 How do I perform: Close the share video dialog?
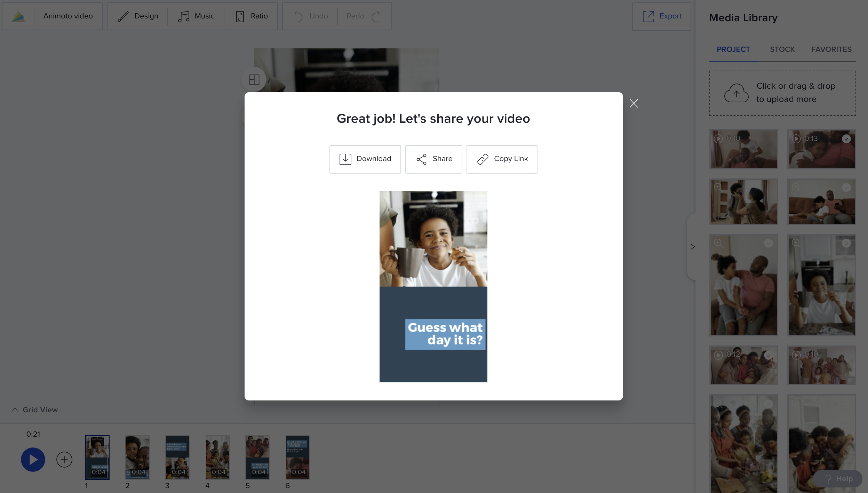click(x=634, y=103)
